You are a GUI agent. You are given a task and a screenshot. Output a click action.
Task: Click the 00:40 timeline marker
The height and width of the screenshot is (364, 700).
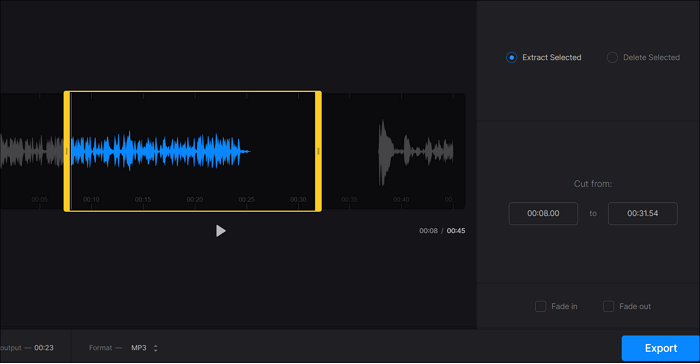point(401,200)
